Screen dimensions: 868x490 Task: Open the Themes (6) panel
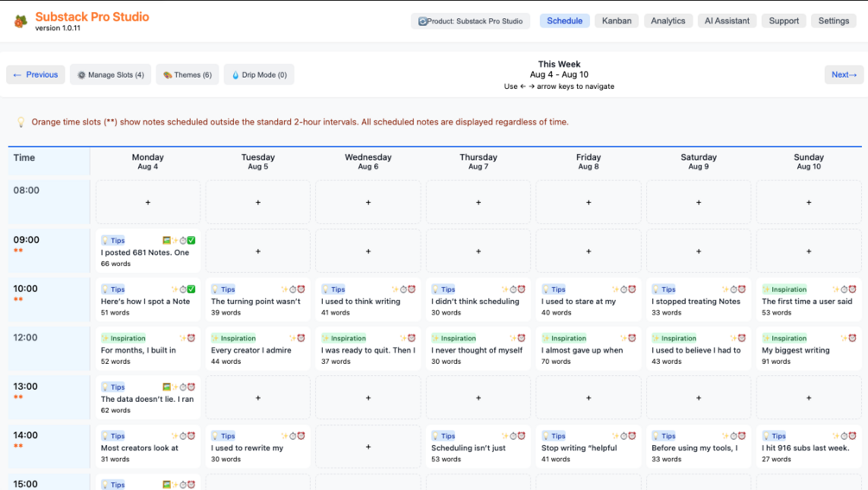[187, 75]
